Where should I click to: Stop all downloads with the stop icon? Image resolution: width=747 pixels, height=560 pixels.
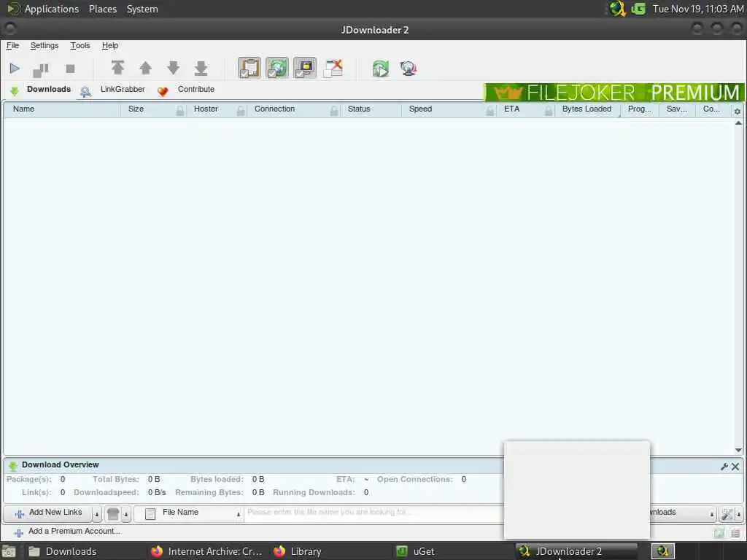click(x=70, y=69)
